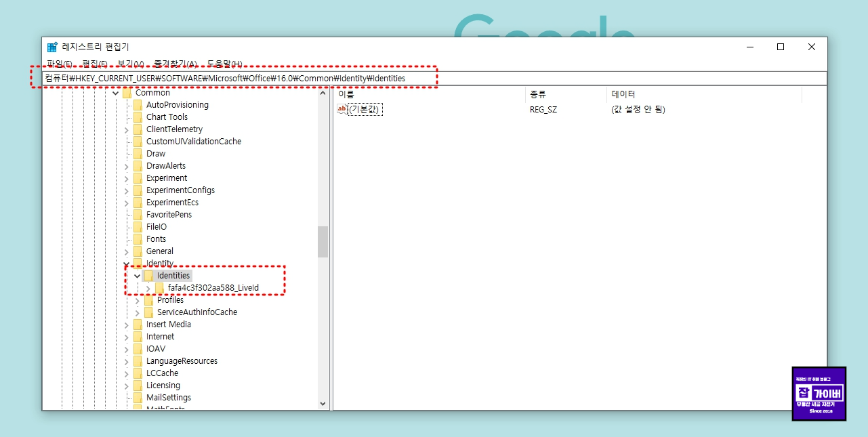The image size is (868, 437).
Task: Click the Registry Editor title bar icon
Action: pyautogui.click(x=52, y=47)
